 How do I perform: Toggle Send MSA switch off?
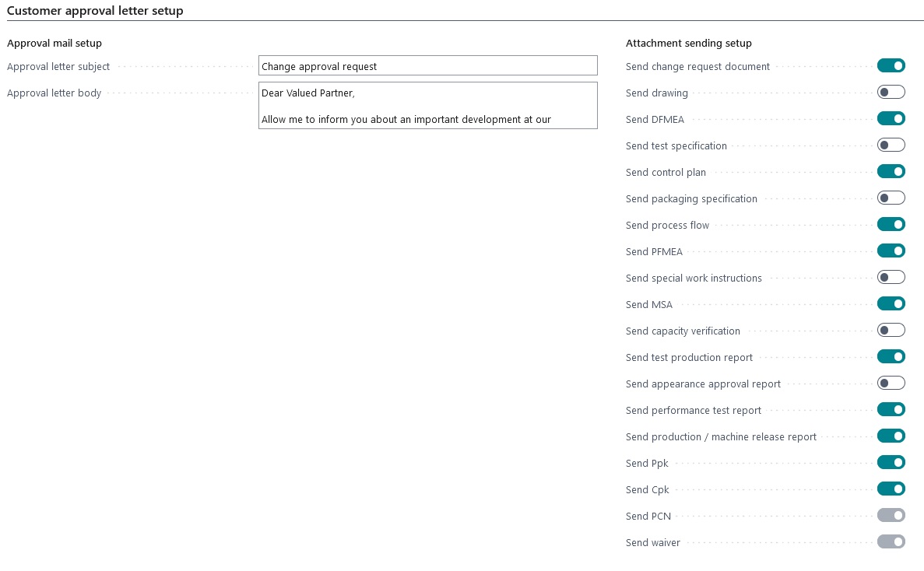pos(891,304)
